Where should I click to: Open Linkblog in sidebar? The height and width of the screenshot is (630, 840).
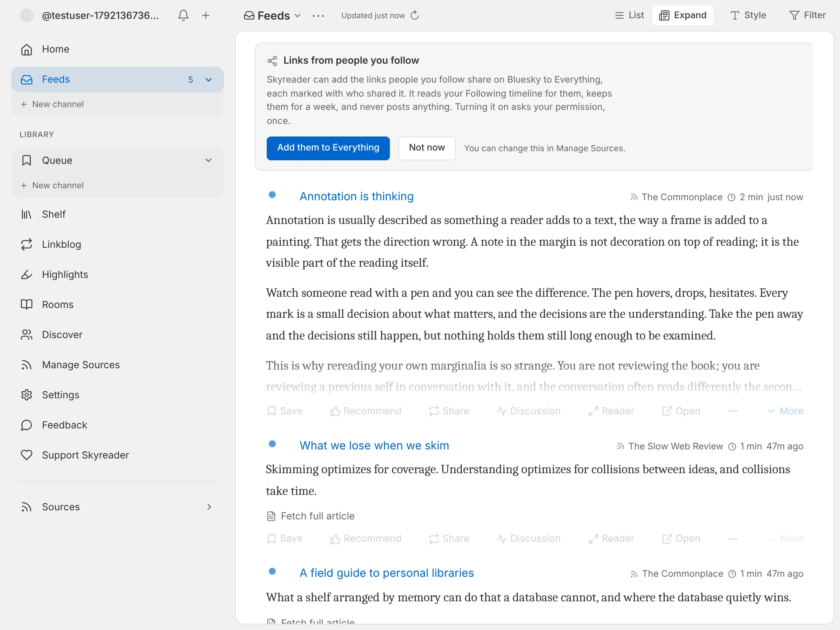[117, 245]
